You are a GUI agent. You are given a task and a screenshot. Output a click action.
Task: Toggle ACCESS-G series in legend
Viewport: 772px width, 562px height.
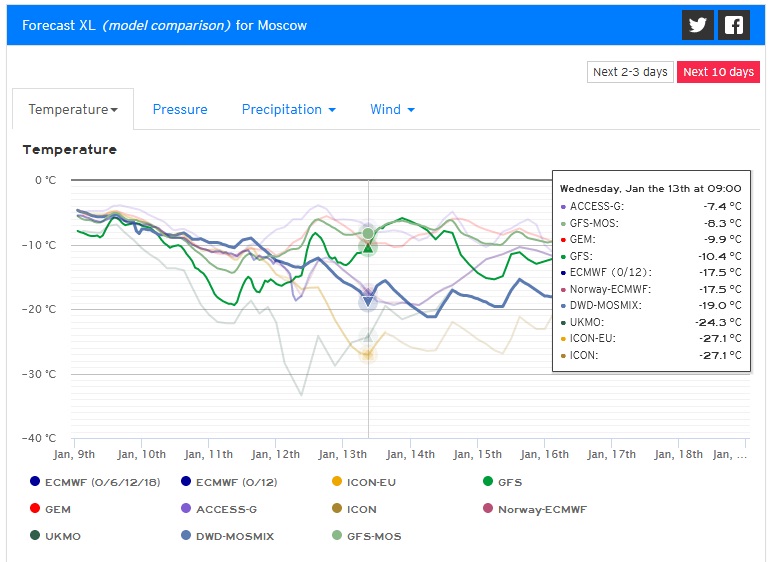click(x=219, y=509)
